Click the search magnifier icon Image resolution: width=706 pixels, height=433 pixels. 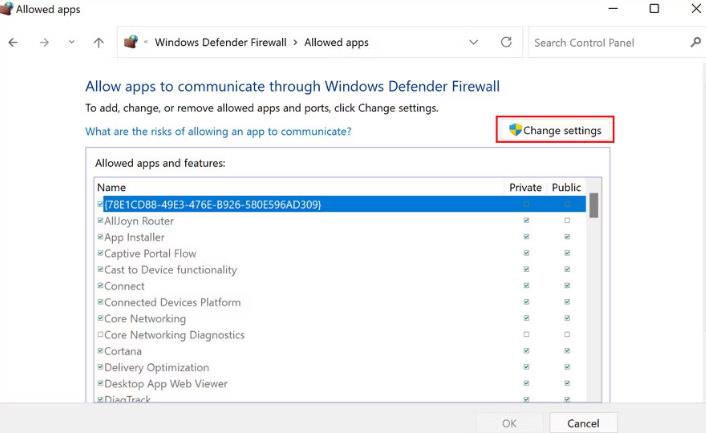click(696, 42)
